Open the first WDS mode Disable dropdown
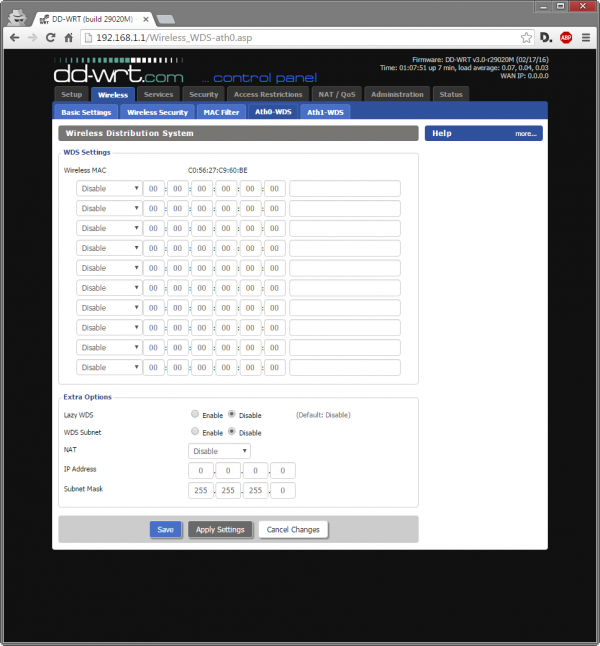Image resolution: width=600 pixels, height=646 pixels. 109,189
